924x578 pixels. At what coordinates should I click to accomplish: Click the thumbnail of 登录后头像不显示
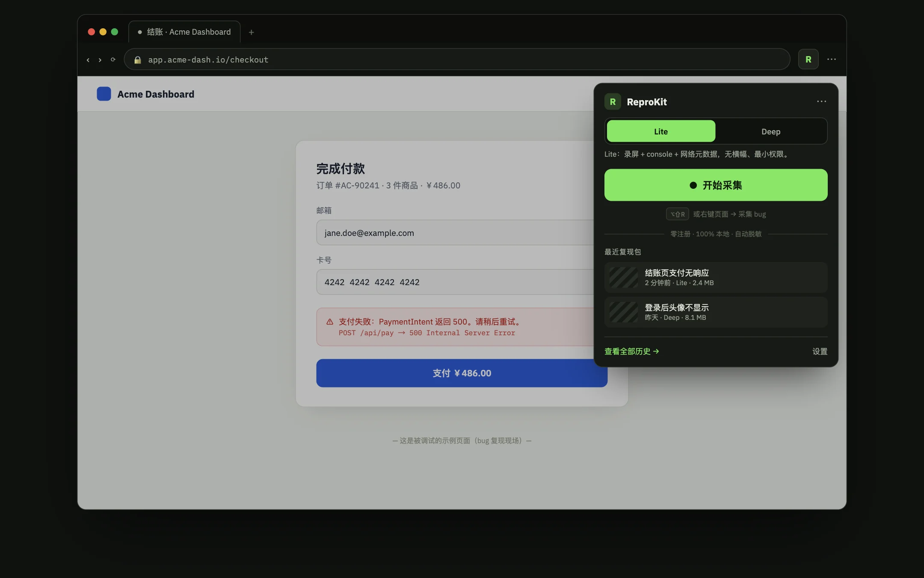click(x=624, y=312)
